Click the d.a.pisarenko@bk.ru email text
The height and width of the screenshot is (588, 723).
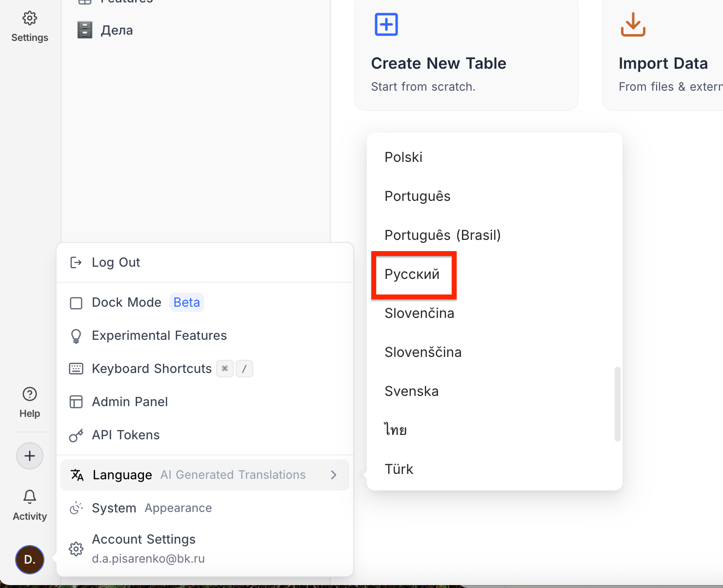pyautogui.click(x=148, y=559)
